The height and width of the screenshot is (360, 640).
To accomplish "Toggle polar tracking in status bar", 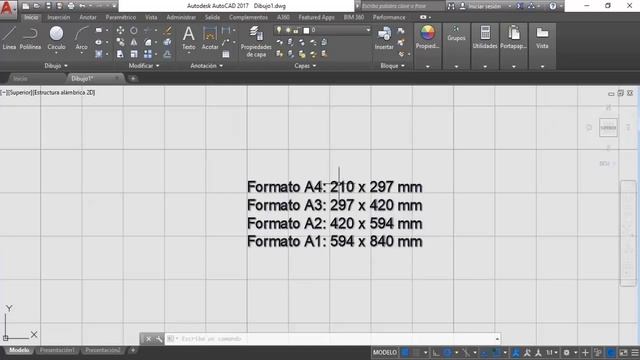I will [x=447, y=353].
